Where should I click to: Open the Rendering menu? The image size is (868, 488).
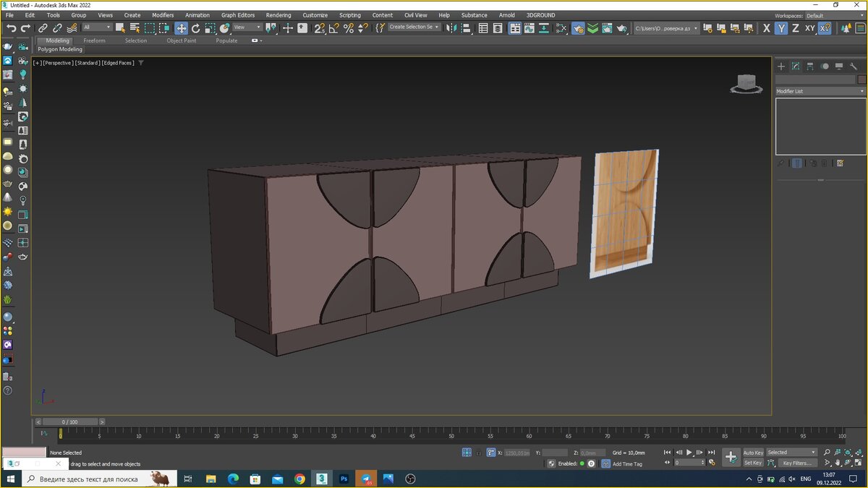[x=278, y=15]
